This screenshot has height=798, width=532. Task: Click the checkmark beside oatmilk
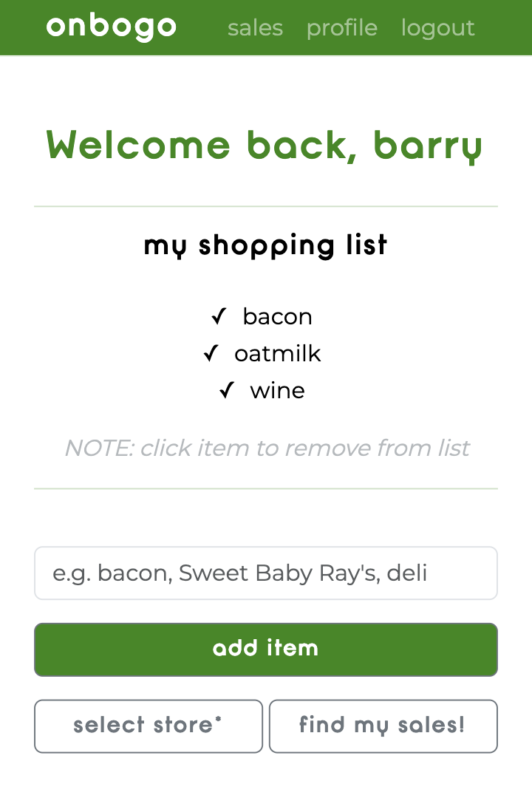tap(211, 353)
